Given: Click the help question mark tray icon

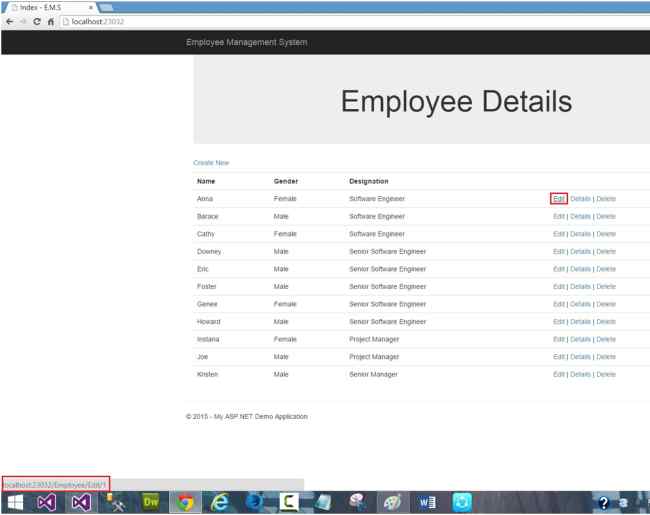Looking at the screenshot, I should [x=604, y=503].
